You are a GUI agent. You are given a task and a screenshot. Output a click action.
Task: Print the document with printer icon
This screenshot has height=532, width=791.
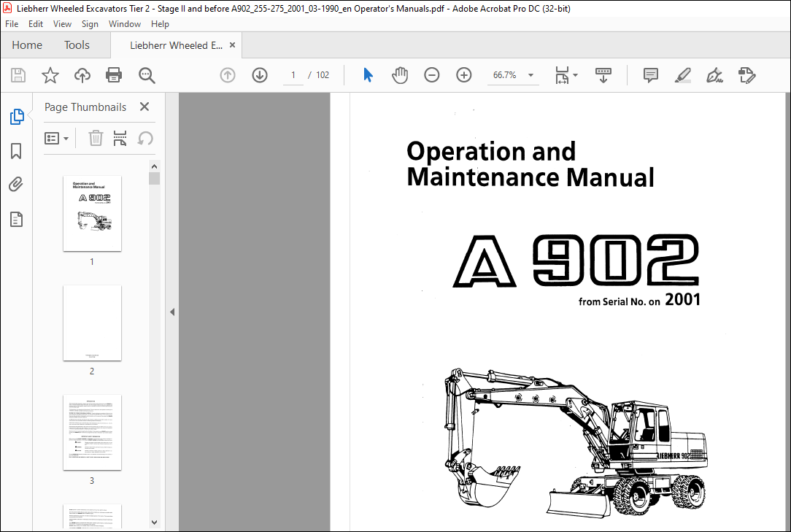[114, 75]
